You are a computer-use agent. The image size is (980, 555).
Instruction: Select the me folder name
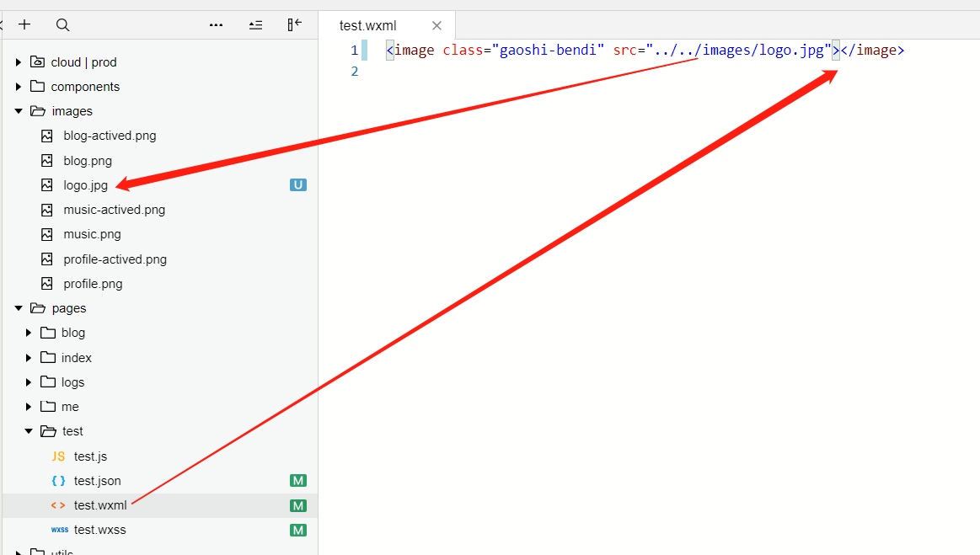tap(70, 406)
